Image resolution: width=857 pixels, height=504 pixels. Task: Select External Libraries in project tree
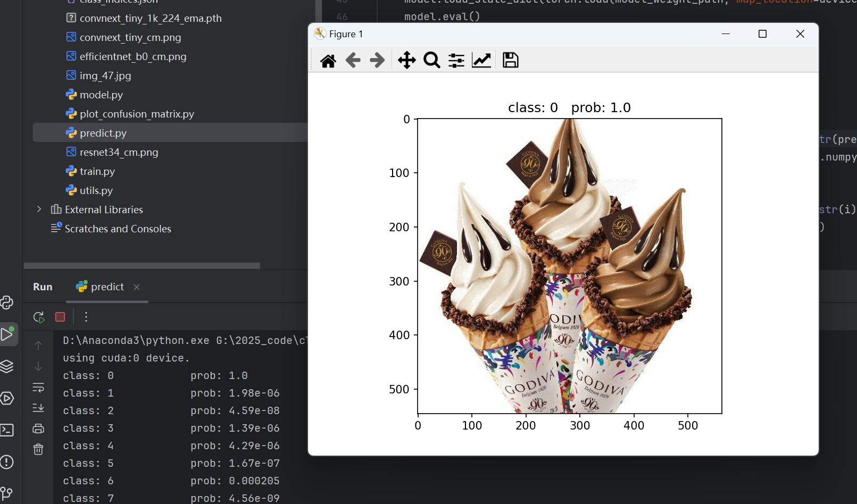104,209
